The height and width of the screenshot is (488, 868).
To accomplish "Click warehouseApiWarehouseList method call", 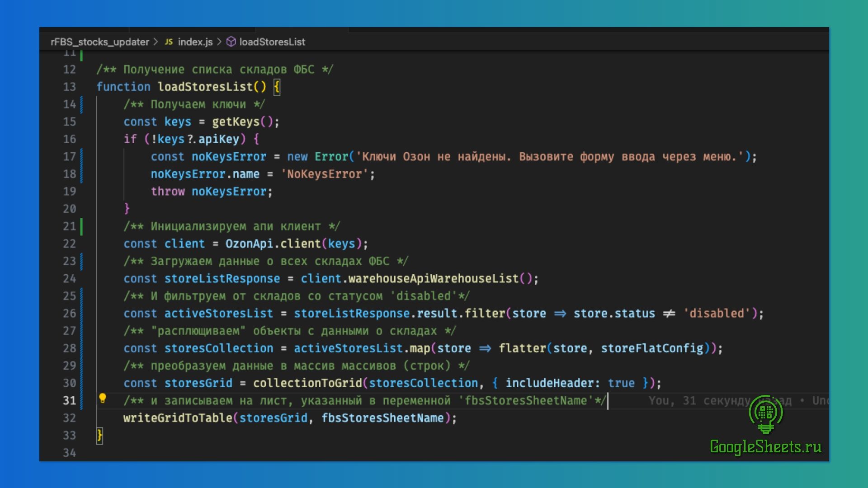I will pos(434,279).
